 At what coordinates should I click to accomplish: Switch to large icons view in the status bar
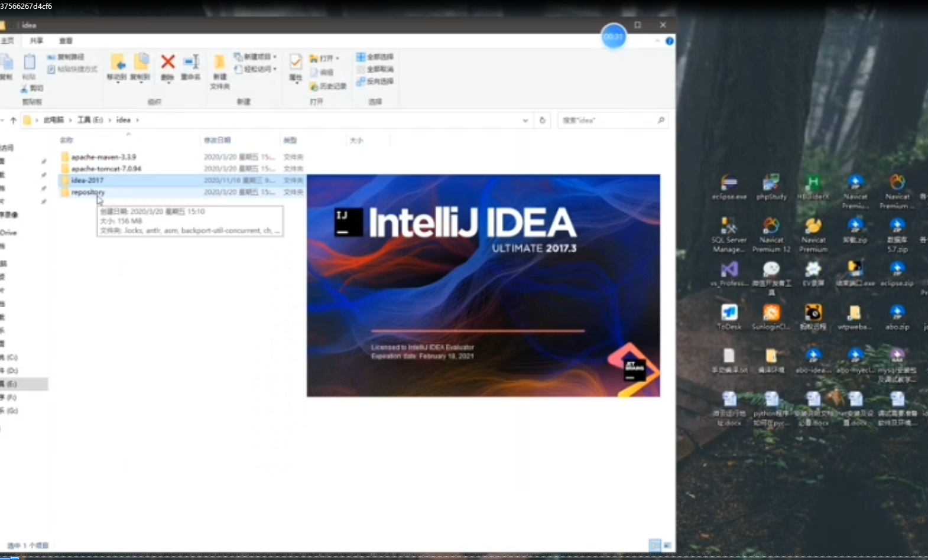(x=667, y=545)
